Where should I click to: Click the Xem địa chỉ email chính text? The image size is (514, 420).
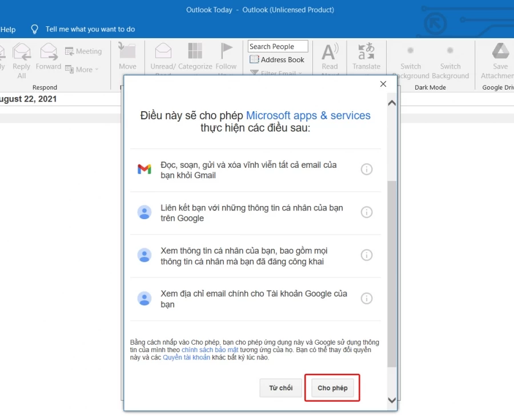point(254,299)
